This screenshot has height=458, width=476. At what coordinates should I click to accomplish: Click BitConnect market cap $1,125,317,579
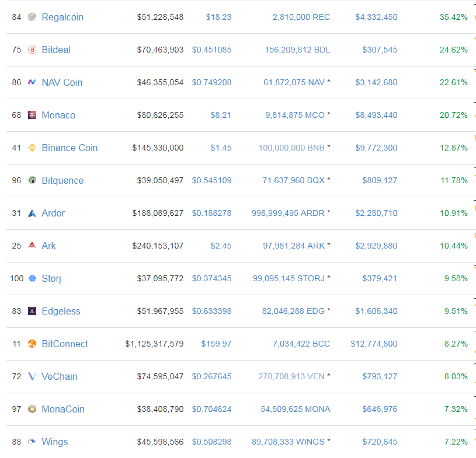tap(155, 344)
